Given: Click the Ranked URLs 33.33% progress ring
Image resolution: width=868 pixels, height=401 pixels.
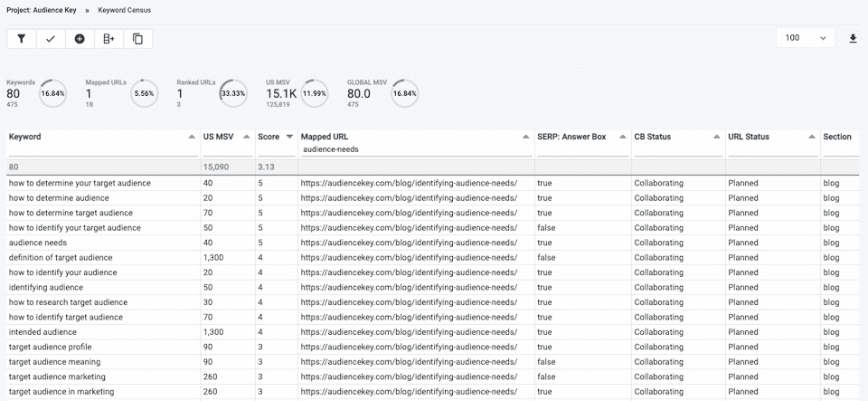Looking at the screenshot, I should point(233,93).
